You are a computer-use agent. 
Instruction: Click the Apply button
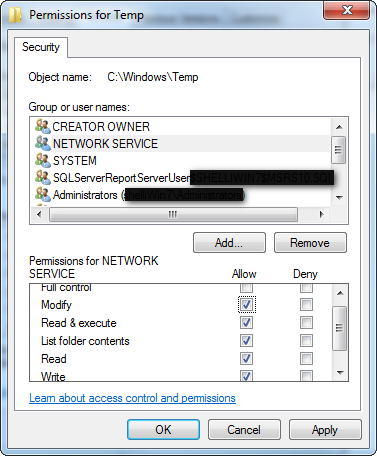tap(325, 430)
